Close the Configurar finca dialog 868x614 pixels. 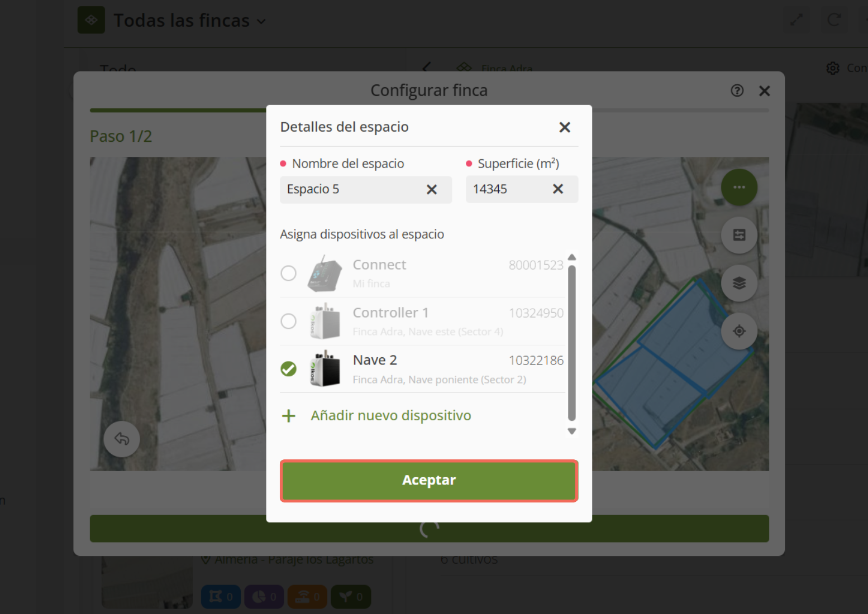765,91
